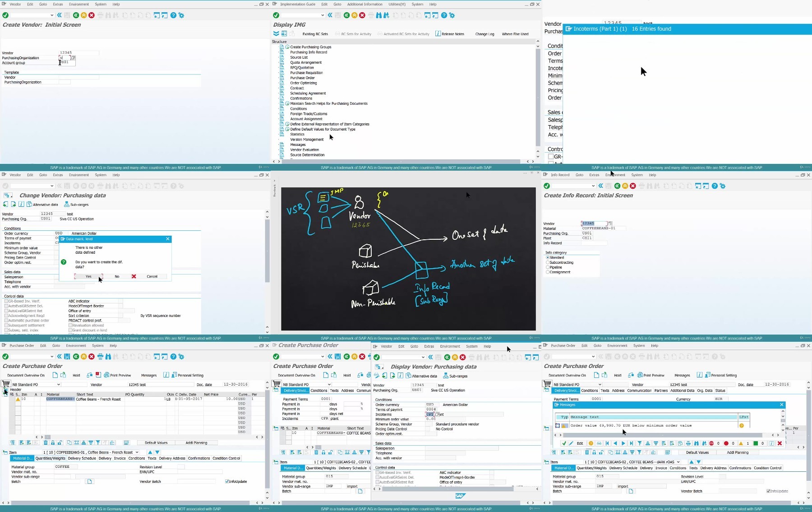Click No in Data maint. level dialog
The width and height of the screenshot is (812, 512).
pyautogui.click(x=117, y=276)
